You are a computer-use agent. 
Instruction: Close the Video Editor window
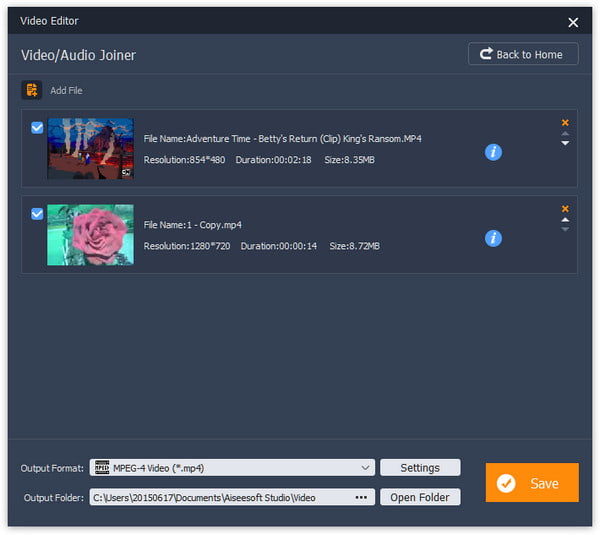click(573, 22)
